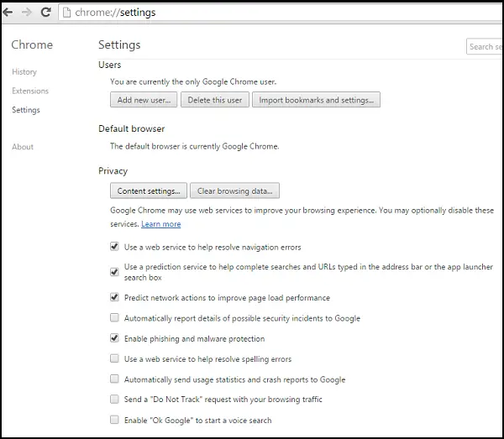Click the Search settings field
Viewport: 504px width, 439px height.
(485, 46)
